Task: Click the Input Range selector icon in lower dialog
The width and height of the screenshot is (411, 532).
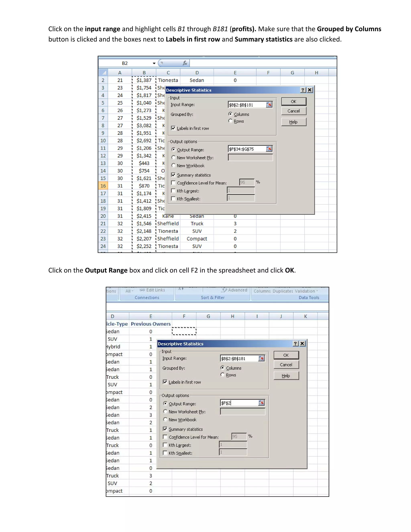Action: coord(261,358)
